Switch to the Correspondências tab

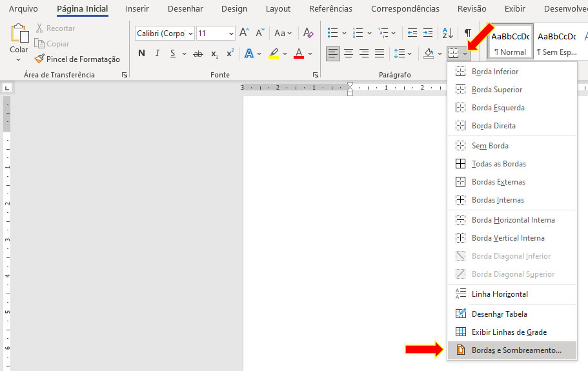coord(405,8)
